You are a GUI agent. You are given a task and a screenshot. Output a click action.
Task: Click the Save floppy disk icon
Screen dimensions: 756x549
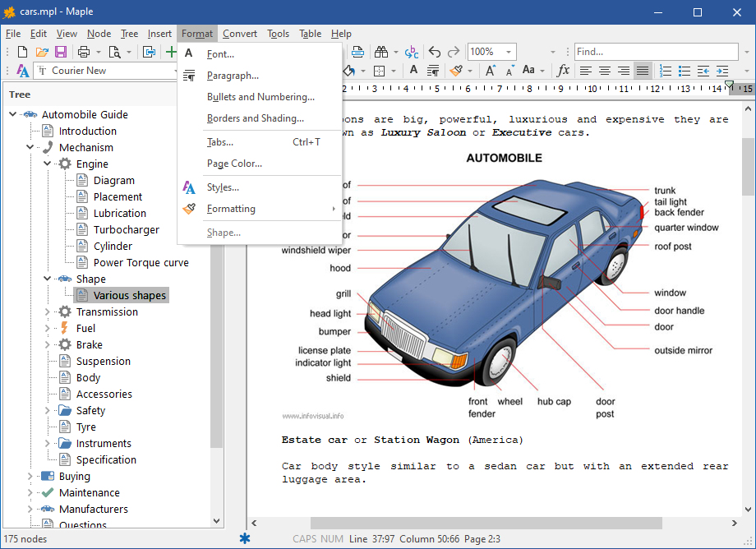[x=61, y=52]
